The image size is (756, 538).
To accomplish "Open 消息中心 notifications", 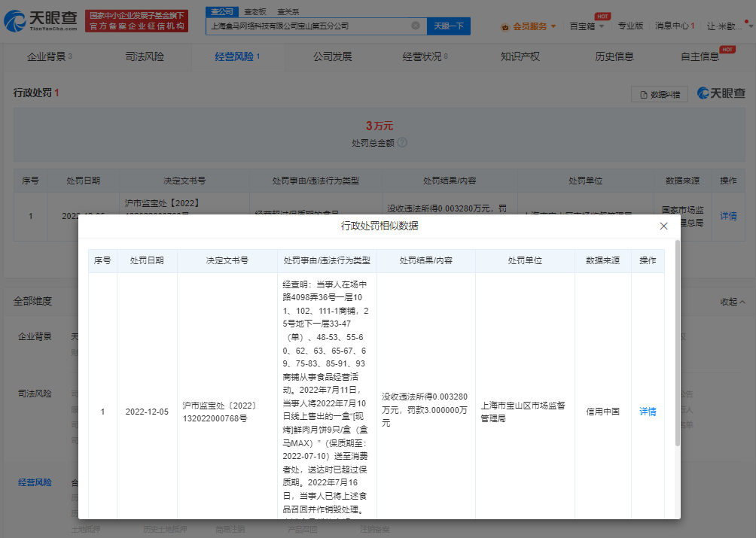I will coord(674,26).
